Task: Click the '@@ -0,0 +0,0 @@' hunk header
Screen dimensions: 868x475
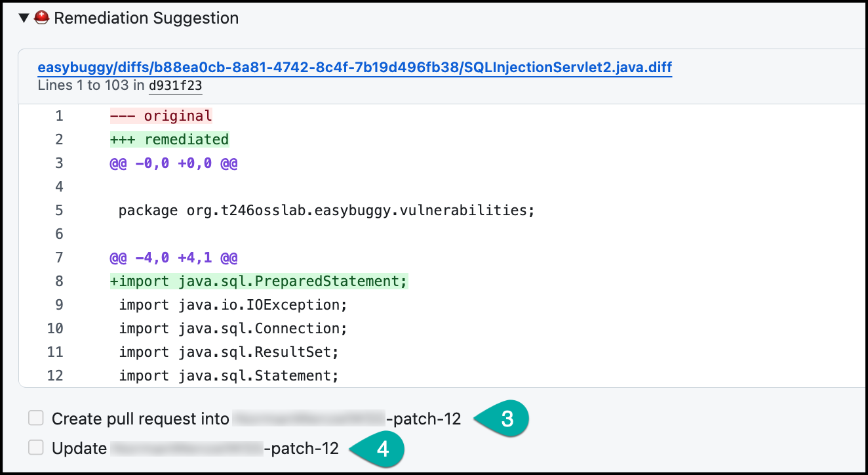Action: pyautogui.click(x=173, y=163)
